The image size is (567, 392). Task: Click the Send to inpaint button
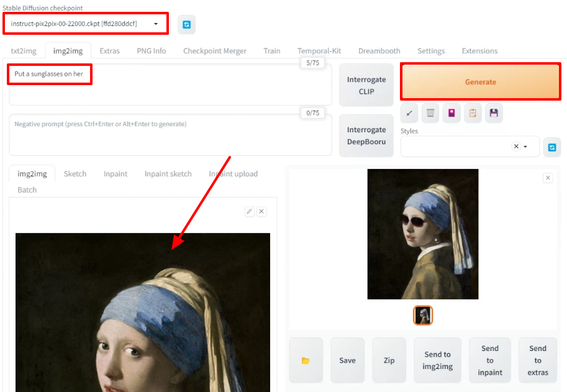click(x=490, y=360)
